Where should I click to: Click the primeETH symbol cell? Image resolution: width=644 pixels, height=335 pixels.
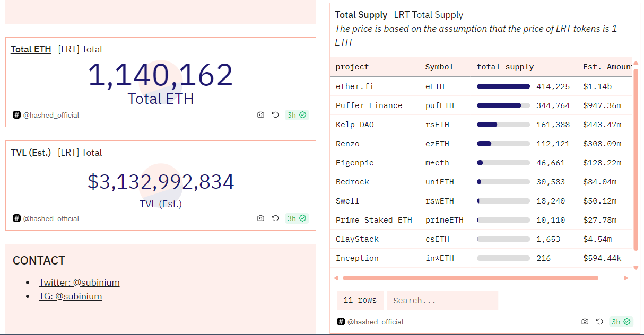click(x=445, y=220)
